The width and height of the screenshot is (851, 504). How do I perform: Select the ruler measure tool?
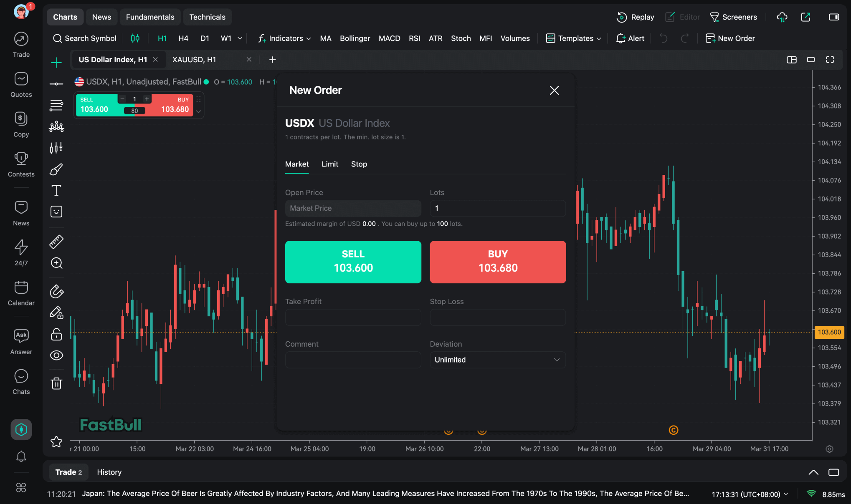56,242
